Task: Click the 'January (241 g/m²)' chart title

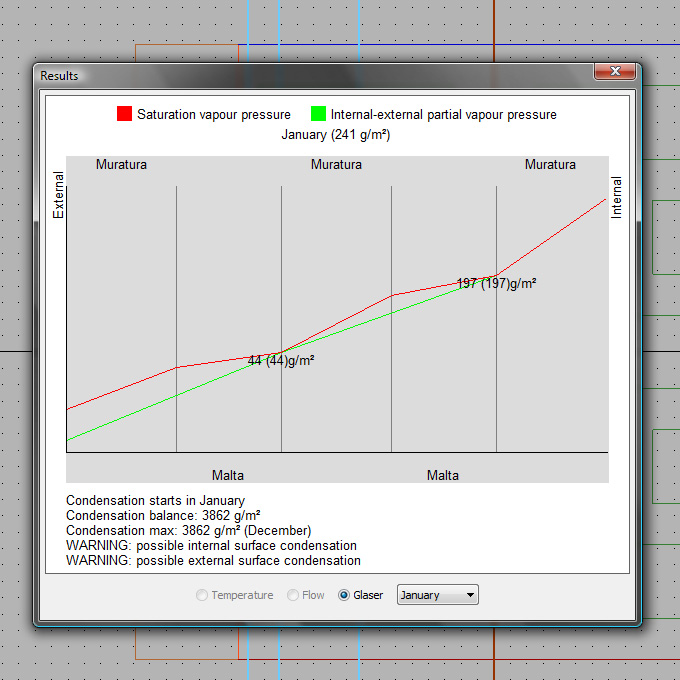Action: tap(336, 135)
